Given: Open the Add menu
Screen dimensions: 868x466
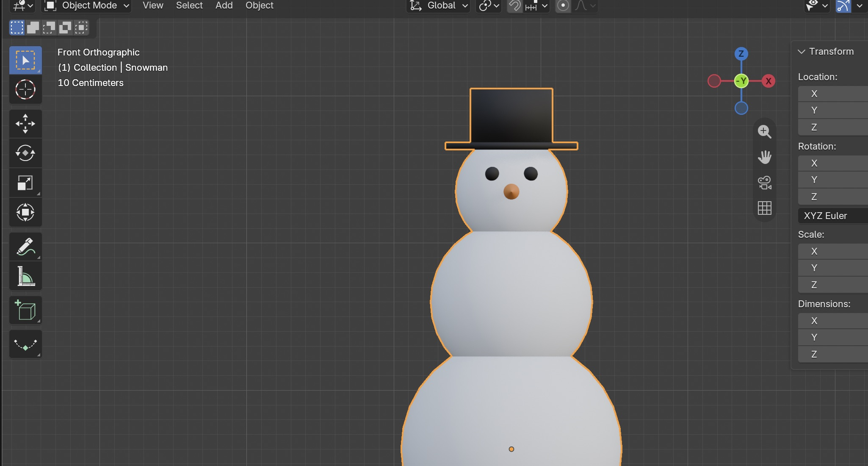Looking at the screenshot, I should pyautogui.click(x=224, y=6).
